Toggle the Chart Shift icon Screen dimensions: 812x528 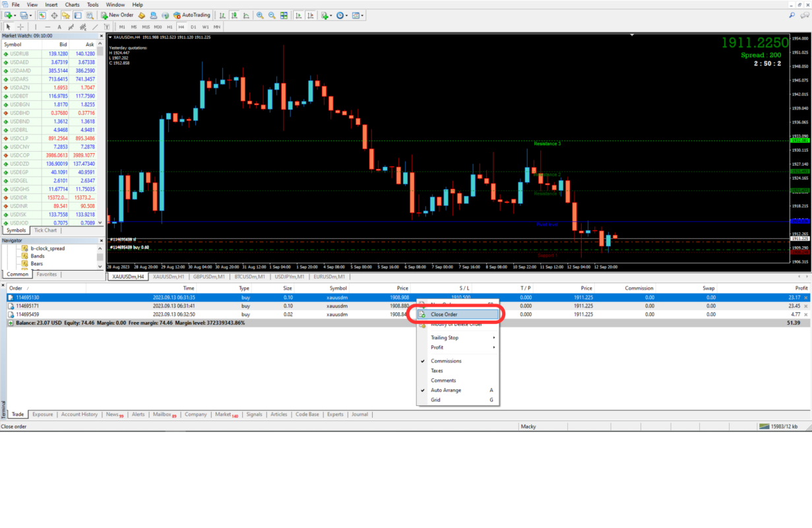click(311, 15)
